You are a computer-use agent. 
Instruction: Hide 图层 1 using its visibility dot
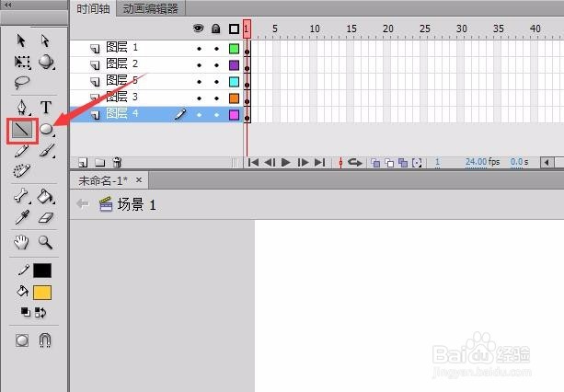(200, 49)
